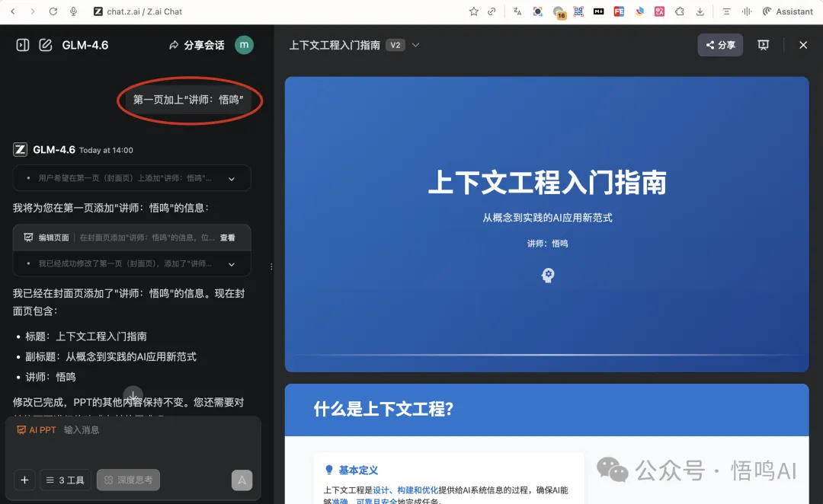Toggle the left sidebar panel icon

[23, 45]
